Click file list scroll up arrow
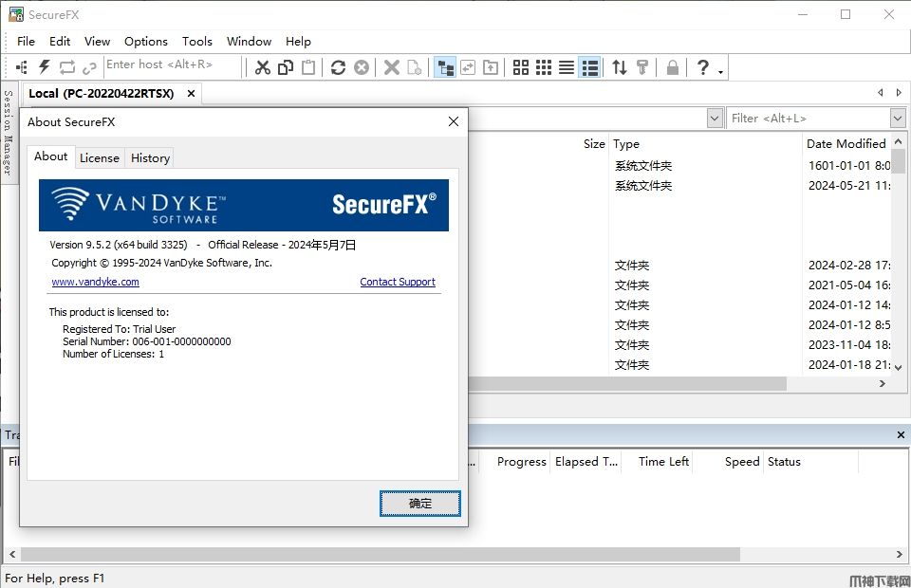Screen dimensions: 911x588 [x=899, y=141]
